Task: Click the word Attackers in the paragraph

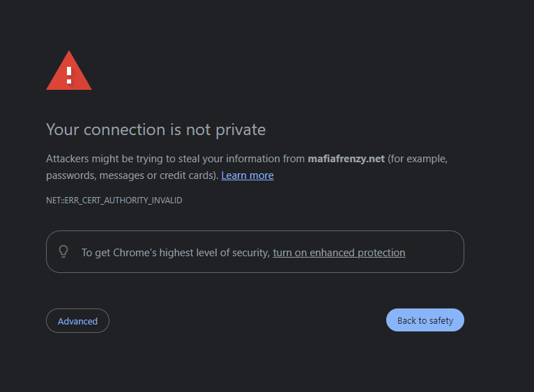Action: pos(68,159)
